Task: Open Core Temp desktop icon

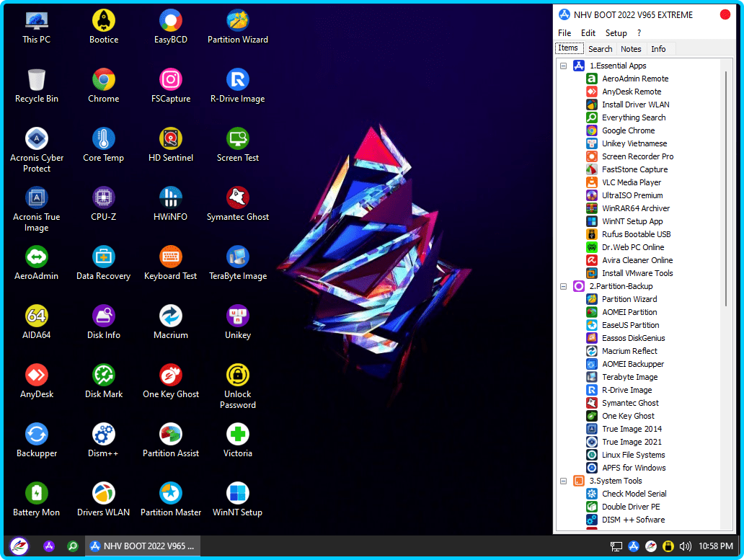Action: click(x=104, y=139)
